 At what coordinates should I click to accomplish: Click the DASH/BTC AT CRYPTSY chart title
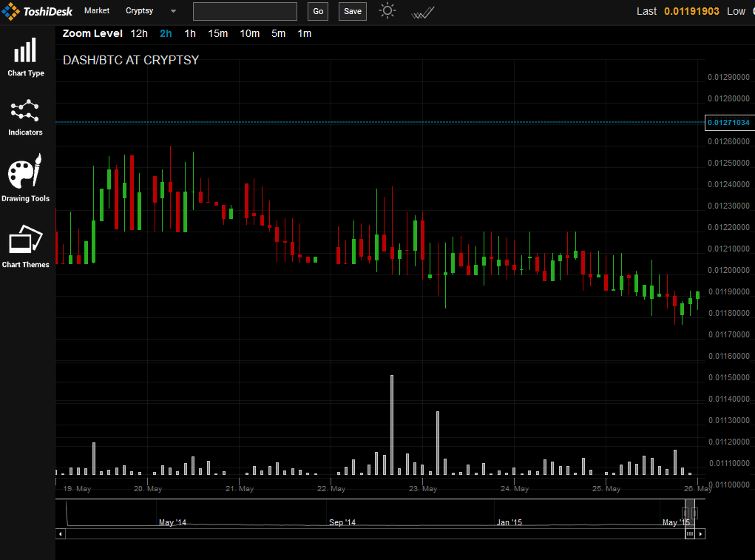[131, 60]
